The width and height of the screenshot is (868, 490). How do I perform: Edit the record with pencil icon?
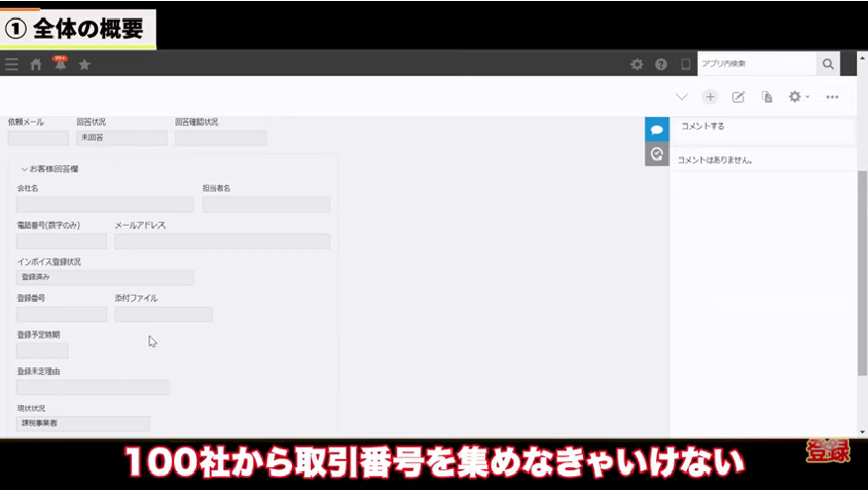[738, 97]
